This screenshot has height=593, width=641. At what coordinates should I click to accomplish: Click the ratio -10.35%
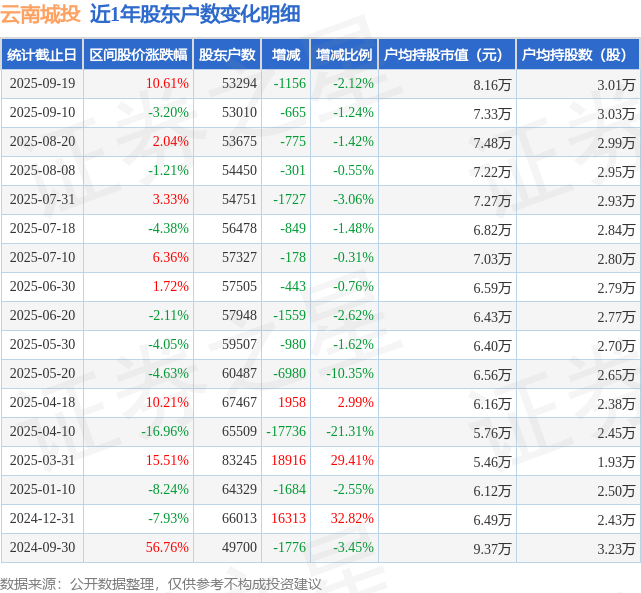tap(350, 374)
